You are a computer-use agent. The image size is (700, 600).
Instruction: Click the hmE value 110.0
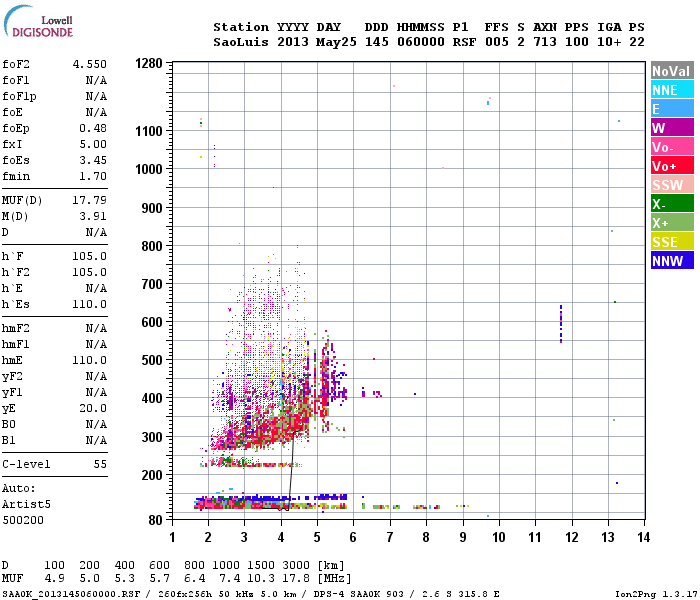[90, 360]
